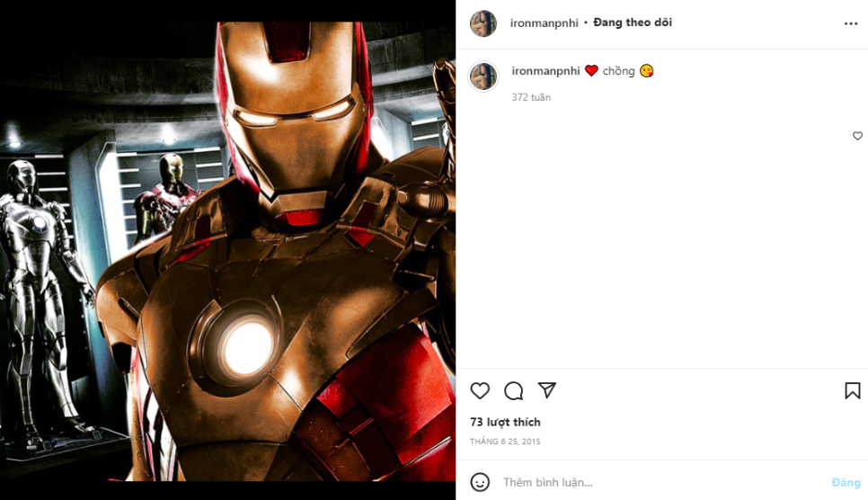Click the Iron Man post image
The height and width of the screenshot is (500, 868).
227,250
